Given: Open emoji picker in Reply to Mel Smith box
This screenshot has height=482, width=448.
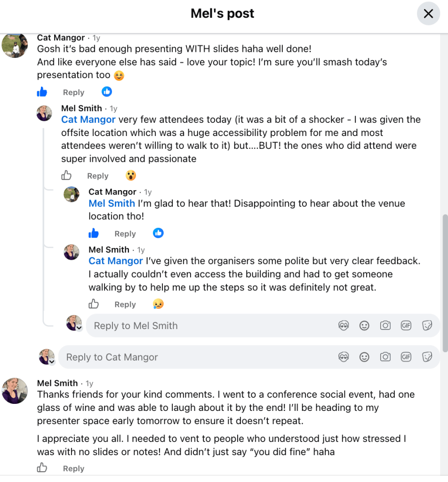Looking at the screenshot, I should pos(364,326).
